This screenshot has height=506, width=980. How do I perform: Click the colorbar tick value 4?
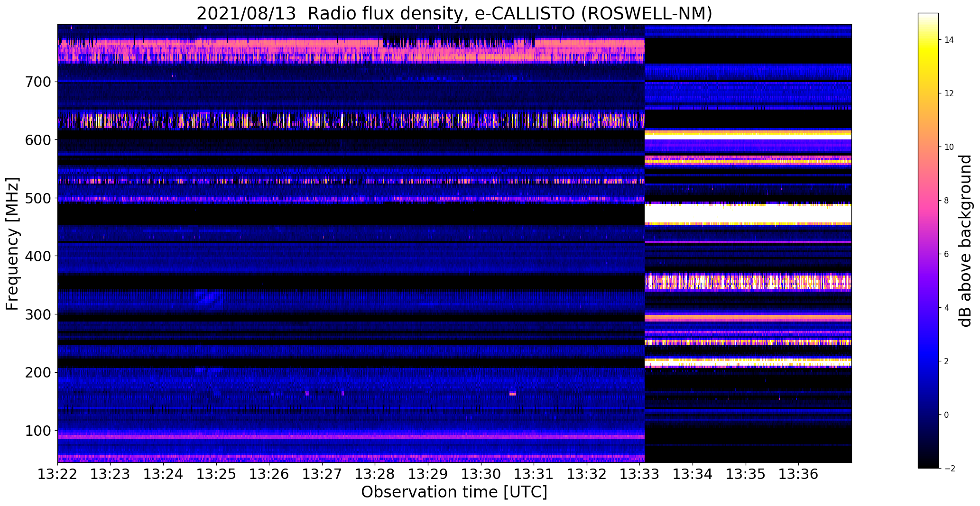(x=947, y=308)
